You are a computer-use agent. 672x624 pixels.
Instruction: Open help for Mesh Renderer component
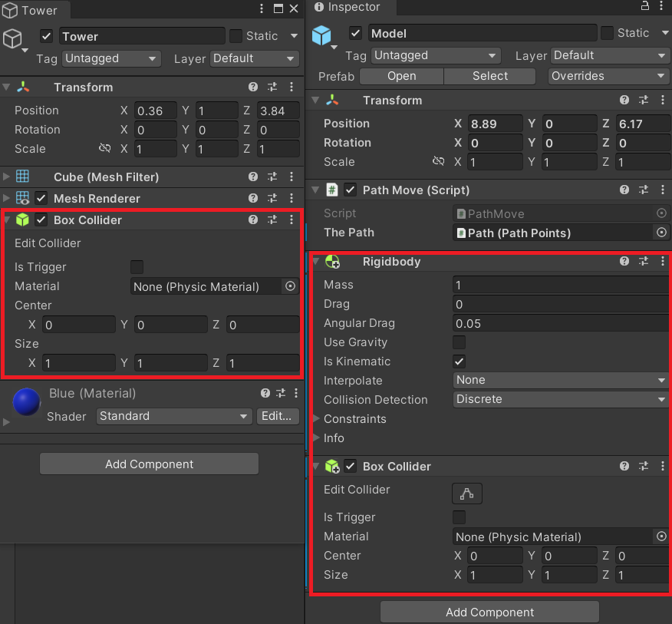tap(253, 198)
